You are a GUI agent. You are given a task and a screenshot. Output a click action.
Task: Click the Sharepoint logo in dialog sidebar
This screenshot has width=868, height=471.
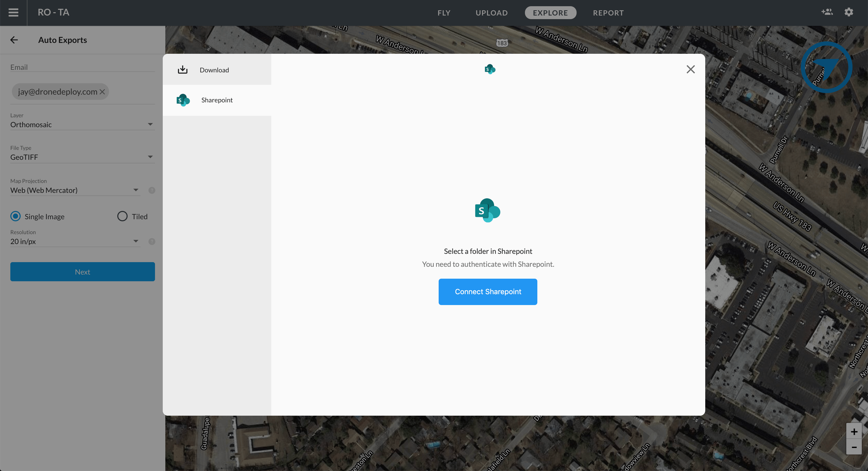(x=183, y=100)
